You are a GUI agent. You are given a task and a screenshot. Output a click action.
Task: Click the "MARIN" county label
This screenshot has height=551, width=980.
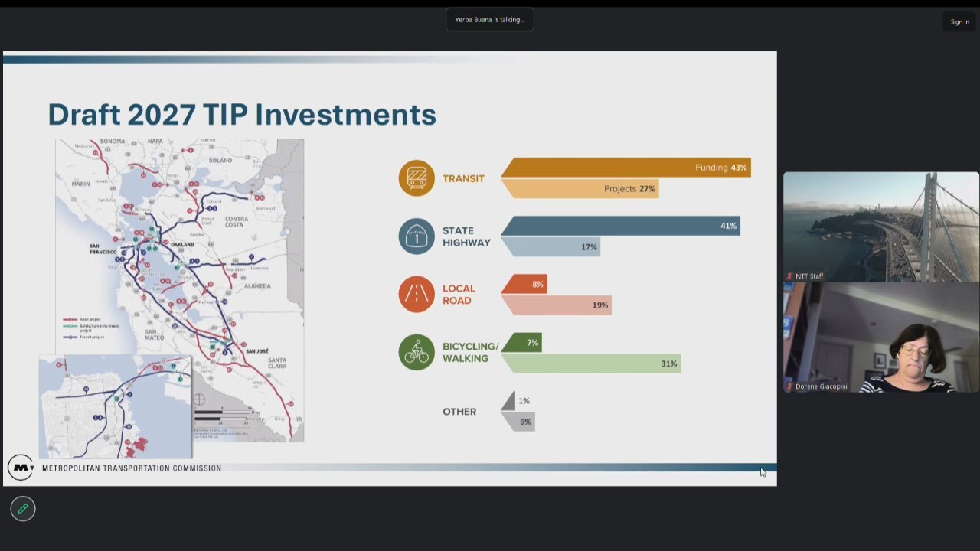pyautogui.click(x=80, y=184)
